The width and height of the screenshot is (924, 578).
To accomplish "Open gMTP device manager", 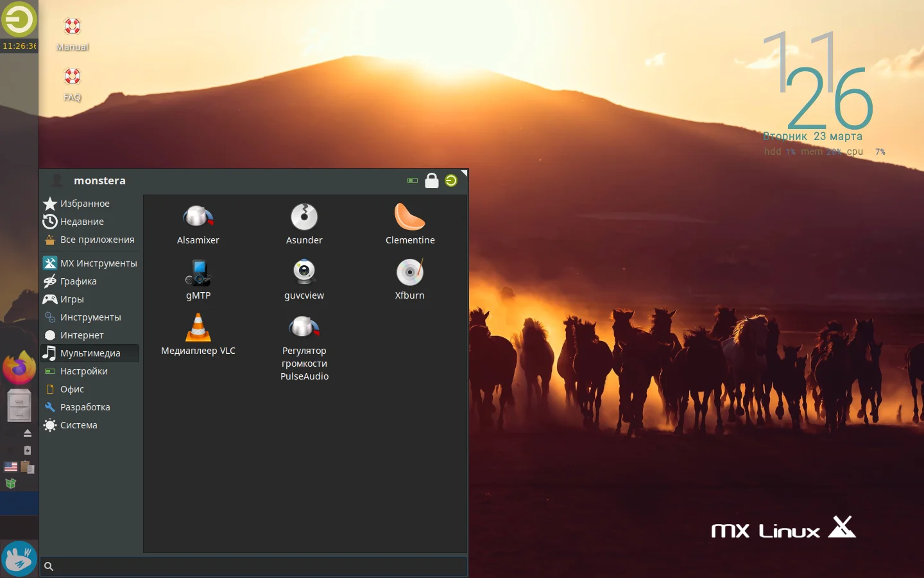I will (198, 280).
